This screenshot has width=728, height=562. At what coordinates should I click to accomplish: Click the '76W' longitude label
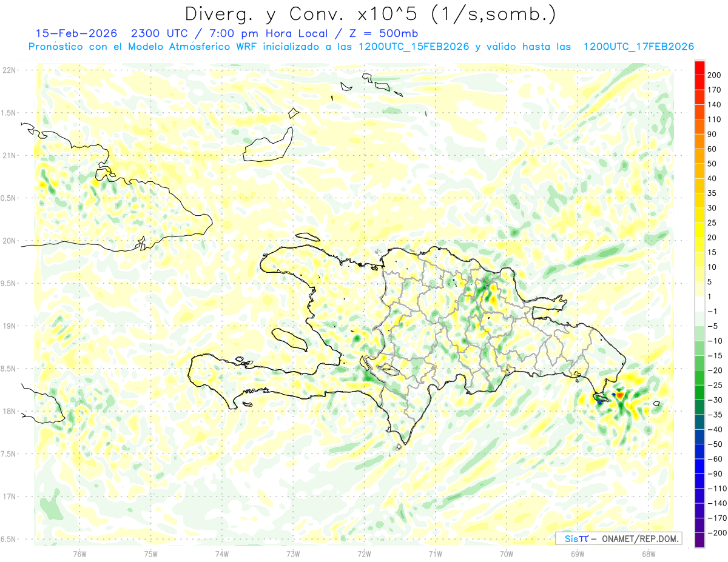79,554
